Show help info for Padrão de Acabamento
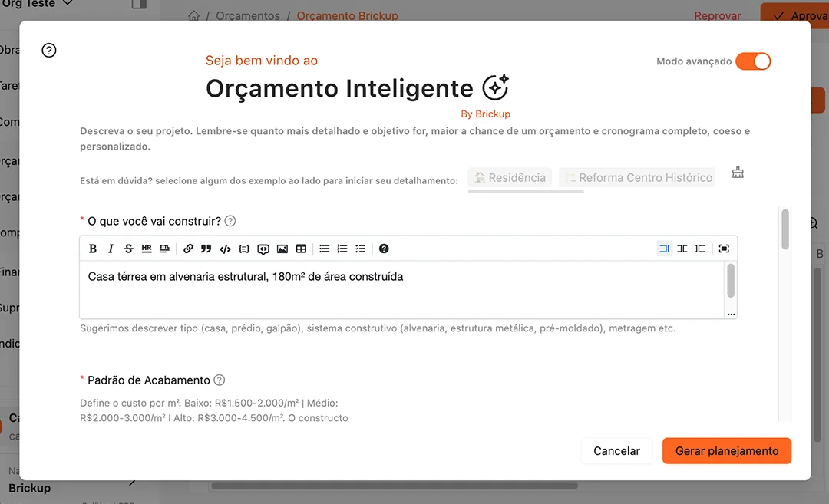Image resolution: width=829 pixels, height=504 pixels. 220,380
